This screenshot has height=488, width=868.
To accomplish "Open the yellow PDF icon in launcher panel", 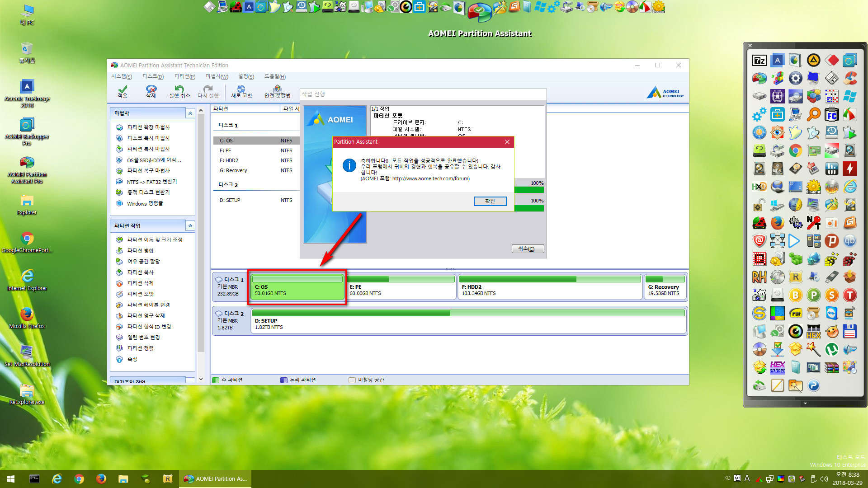I will pyautogui.click(x=795, y=313).
